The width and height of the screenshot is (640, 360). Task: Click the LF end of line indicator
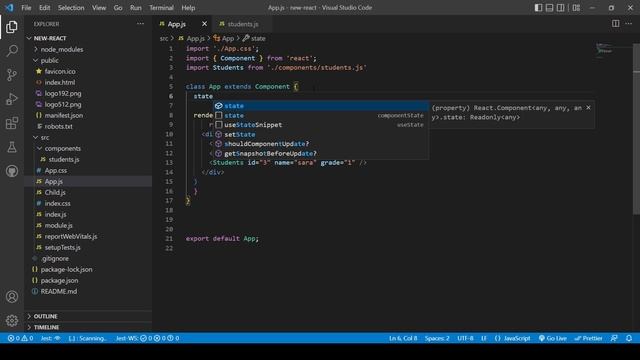tap(484, 338)
